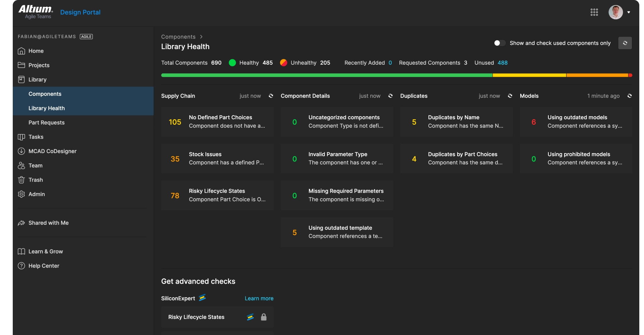
Task: Click the yellow segment of the health bar
Action: click(x=529, y=75)
